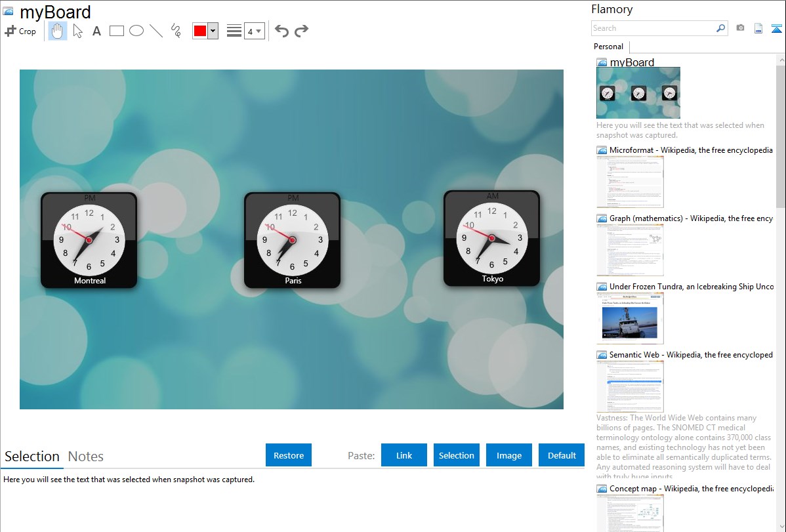Select the Crop tool
The width and height of the screenshot is (786, 532).
click(x=20, y=31)
